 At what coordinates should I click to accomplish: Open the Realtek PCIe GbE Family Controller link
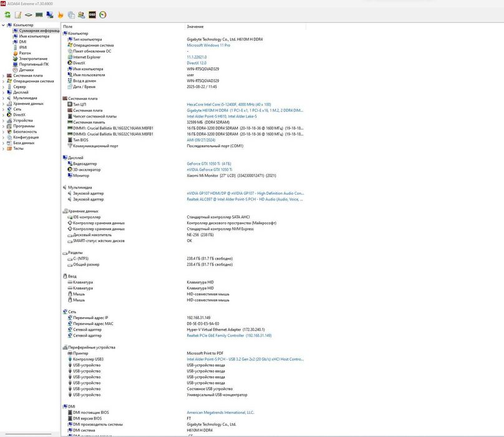point(229,336)
